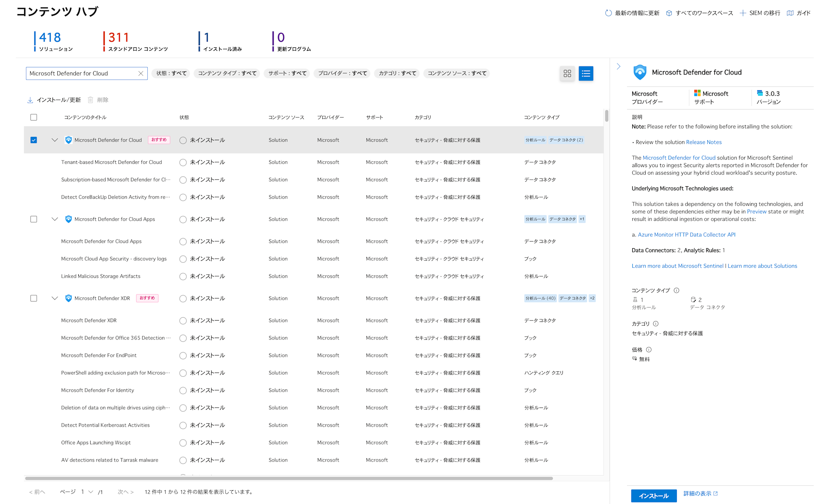Image resolution: width=832 pixels, height=504 pixels.
Task: Open Learn more about Microsoft Sentinel link
Action: [x=677, y=266]
